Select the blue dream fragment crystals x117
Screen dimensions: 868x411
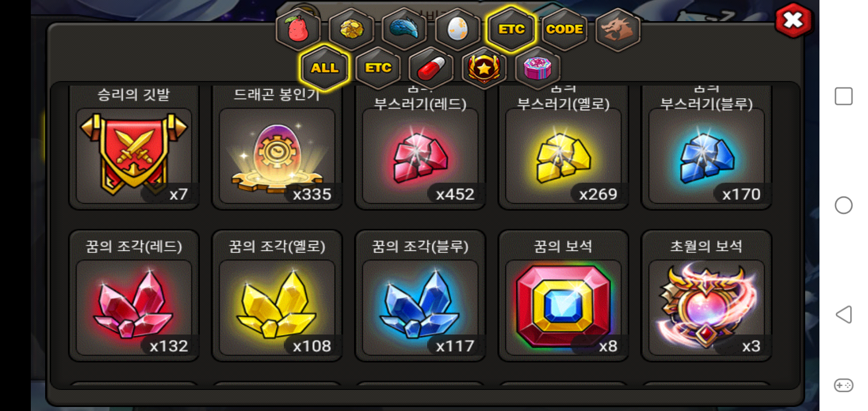(420, 296)
